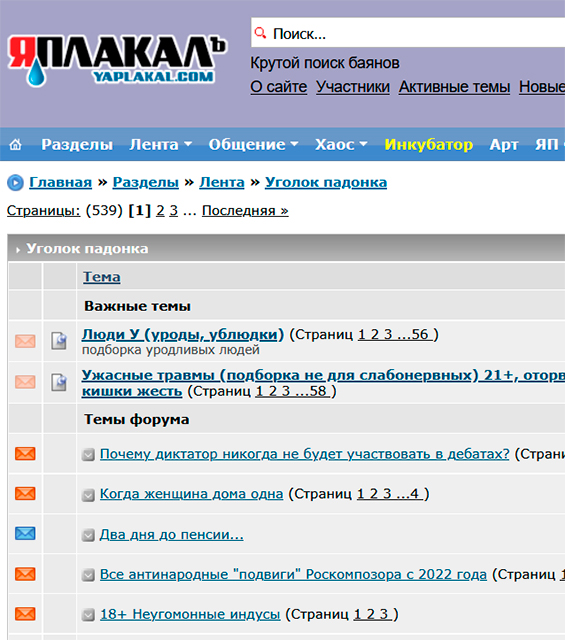Open the О сайте link
The height and width of the screenshot is (640, 565).
pyautogui.click(x=278, y=87)
